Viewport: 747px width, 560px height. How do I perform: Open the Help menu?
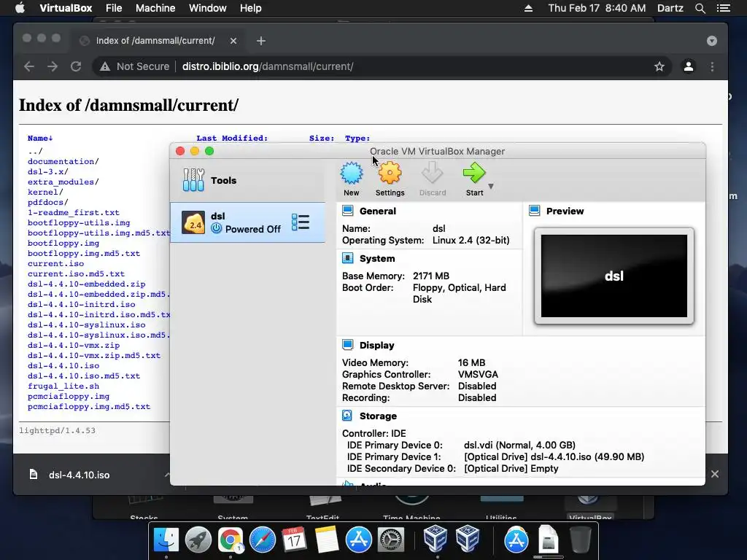pos(251,8)
